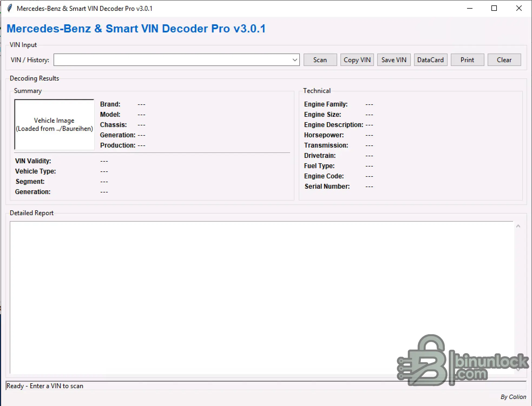This screenshot has width=532, height=406.
Task: Click the 'Transmission:' label
Action: click(326, 145)
